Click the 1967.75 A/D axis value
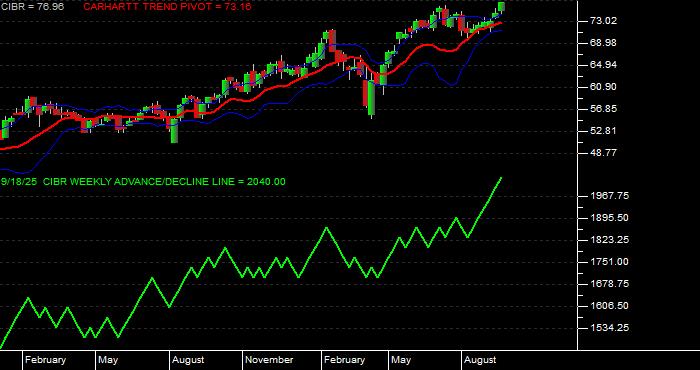 pyautogui.click(x=609, y=196)
